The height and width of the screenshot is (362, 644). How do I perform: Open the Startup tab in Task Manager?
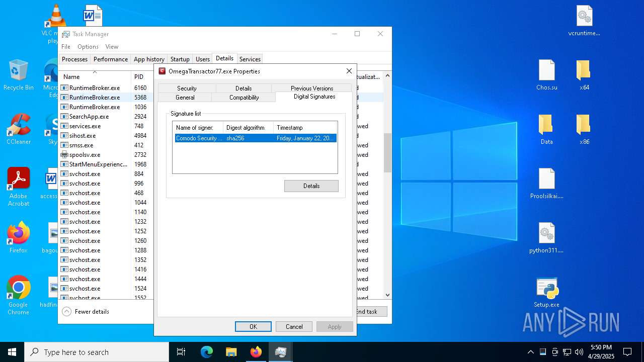click(x=180, y=59)
